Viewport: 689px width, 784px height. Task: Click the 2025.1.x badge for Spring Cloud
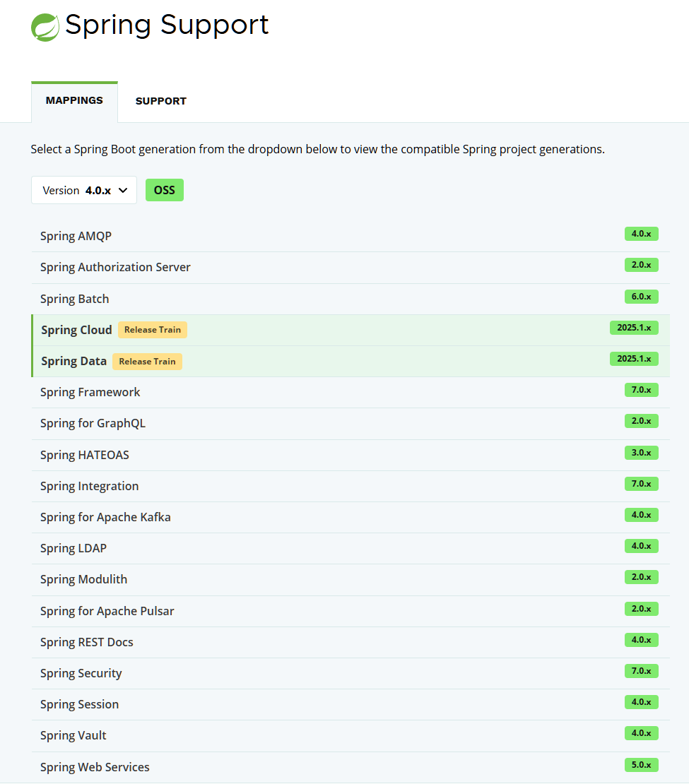point(634,328)
